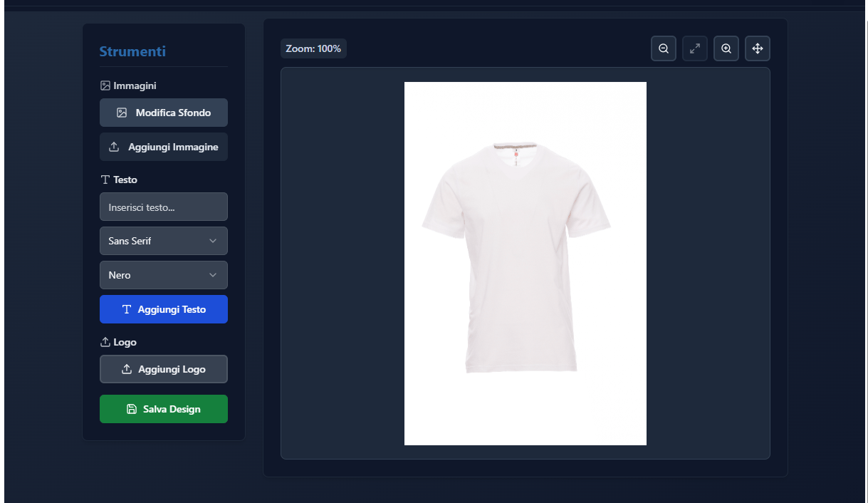Click the fit-to-screen expand icon
Viewport: 868px width, 503px height.
695,48
